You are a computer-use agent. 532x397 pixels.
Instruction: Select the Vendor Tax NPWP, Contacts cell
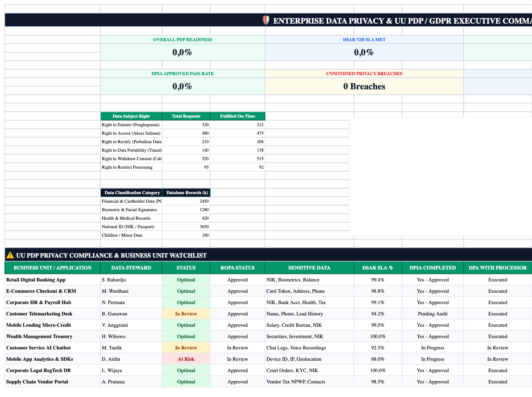point(310,382)
